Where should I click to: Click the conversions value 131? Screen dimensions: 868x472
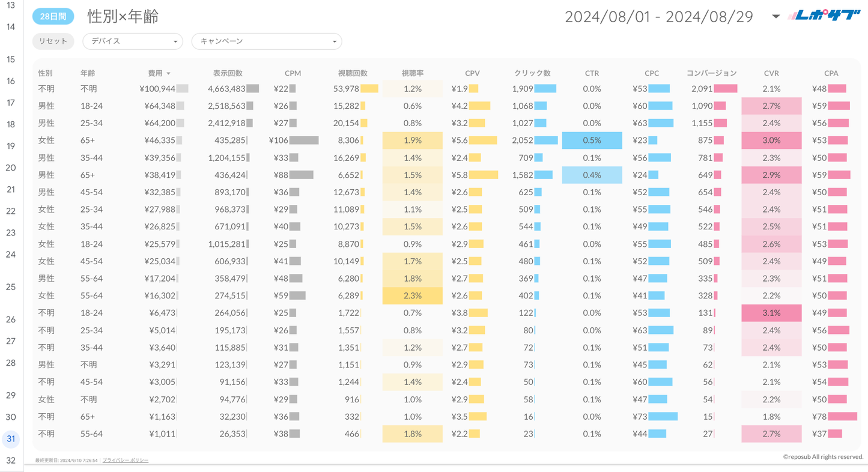(706, 313)
